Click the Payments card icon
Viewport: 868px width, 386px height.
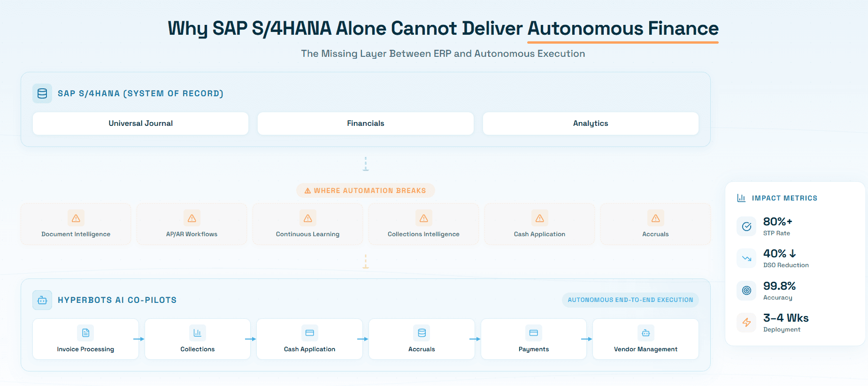coord(534,333)
